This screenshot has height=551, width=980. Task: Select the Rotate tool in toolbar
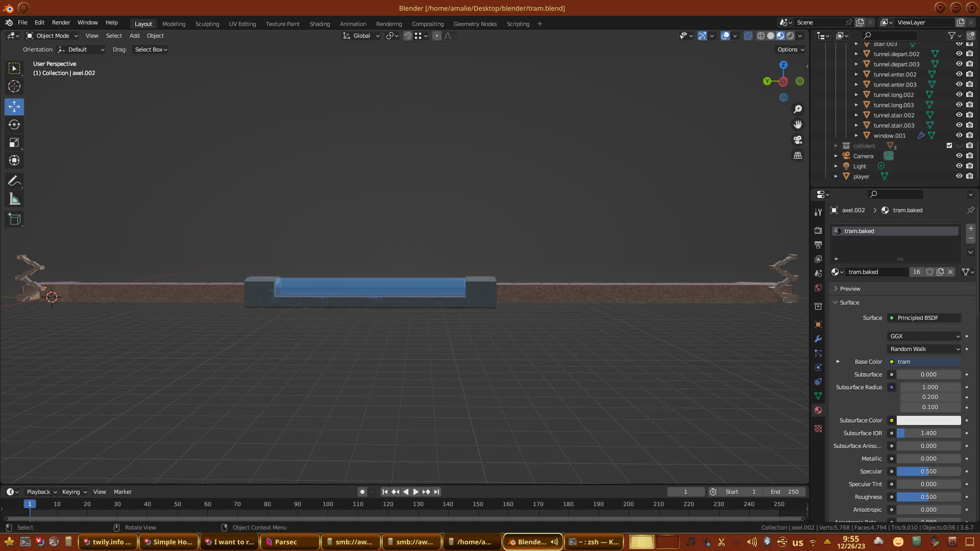tap(14, 124)
